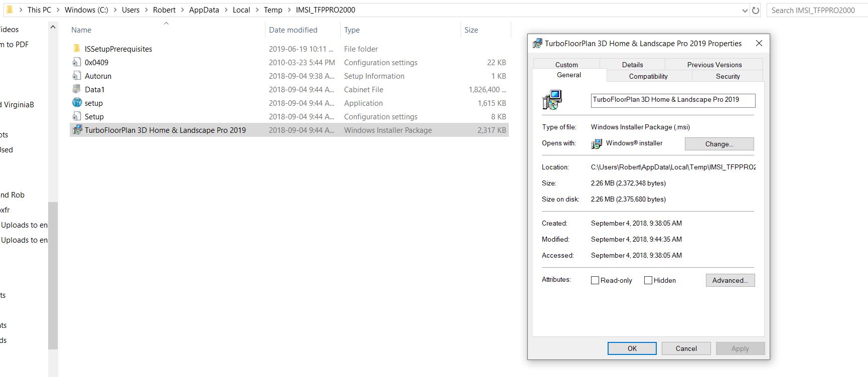Click the 0x0409 configuration file icon
Screen dimensions: 868x377
77,62
